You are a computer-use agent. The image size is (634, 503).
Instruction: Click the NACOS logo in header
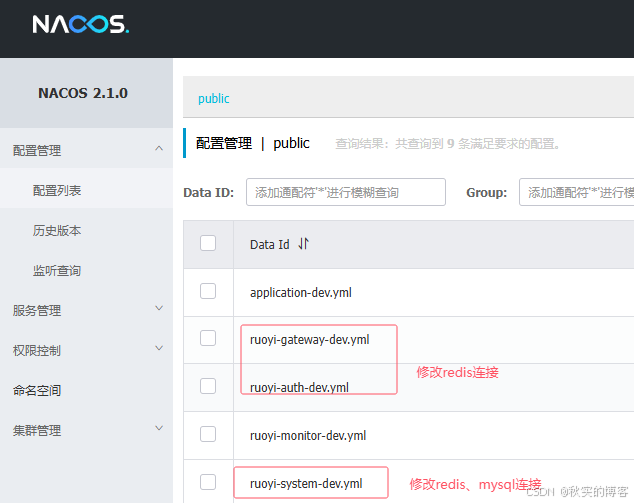(80, 24)
